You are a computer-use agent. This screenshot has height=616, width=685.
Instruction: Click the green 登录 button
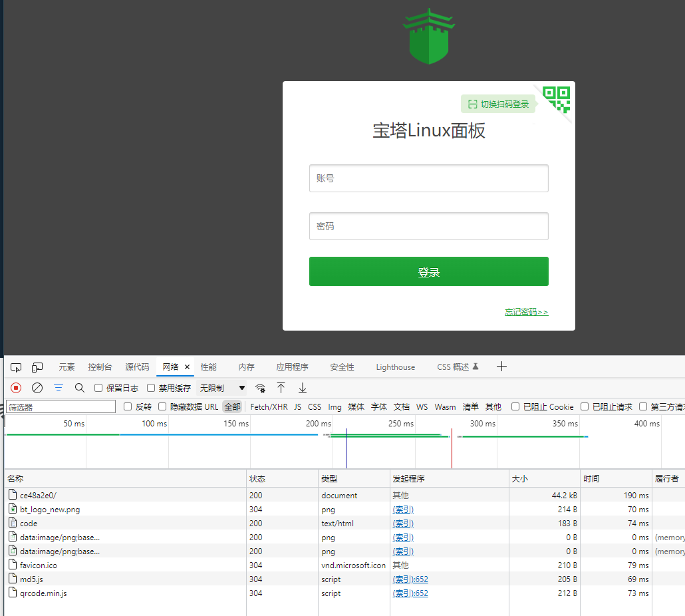click(429, 271)
